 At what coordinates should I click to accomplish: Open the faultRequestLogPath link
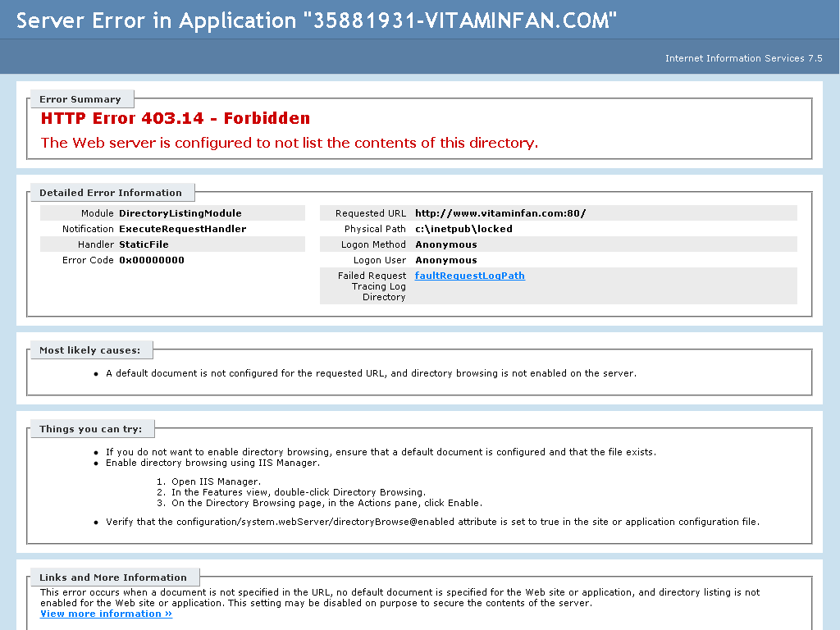470,276
